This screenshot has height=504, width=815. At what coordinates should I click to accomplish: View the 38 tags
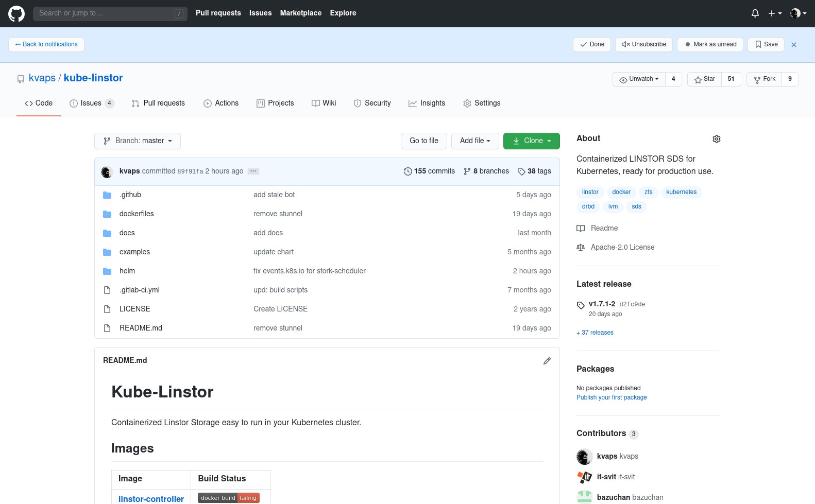(534, 171)
